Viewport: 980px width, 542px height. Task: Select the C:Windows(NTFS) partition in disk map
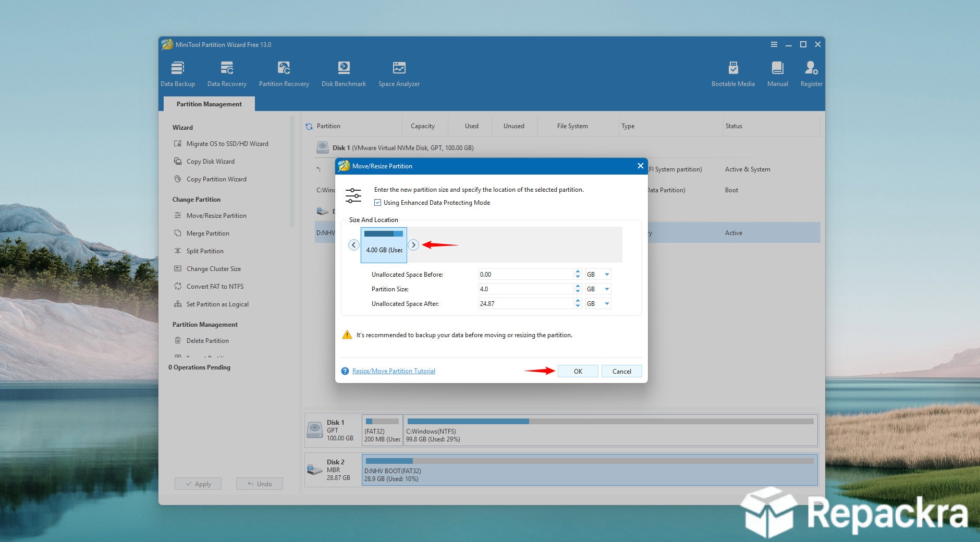coord(610,430)
